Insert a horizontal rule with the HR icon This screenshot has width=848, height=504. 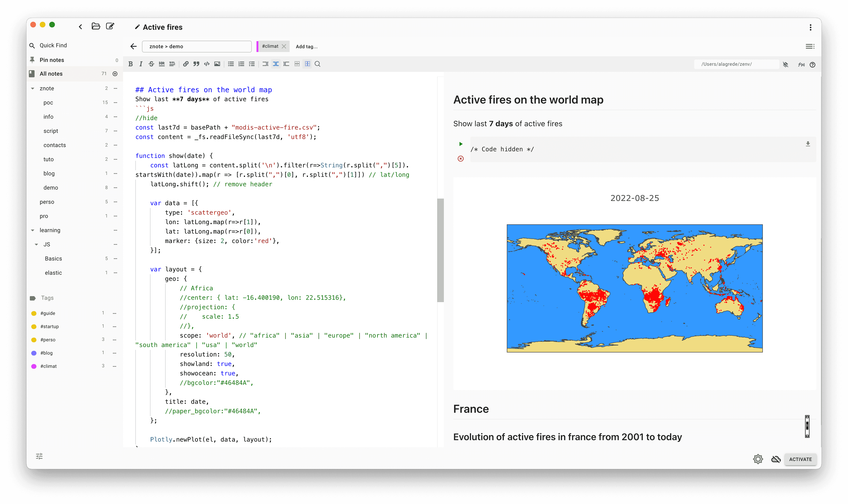[x=162, y=64]
